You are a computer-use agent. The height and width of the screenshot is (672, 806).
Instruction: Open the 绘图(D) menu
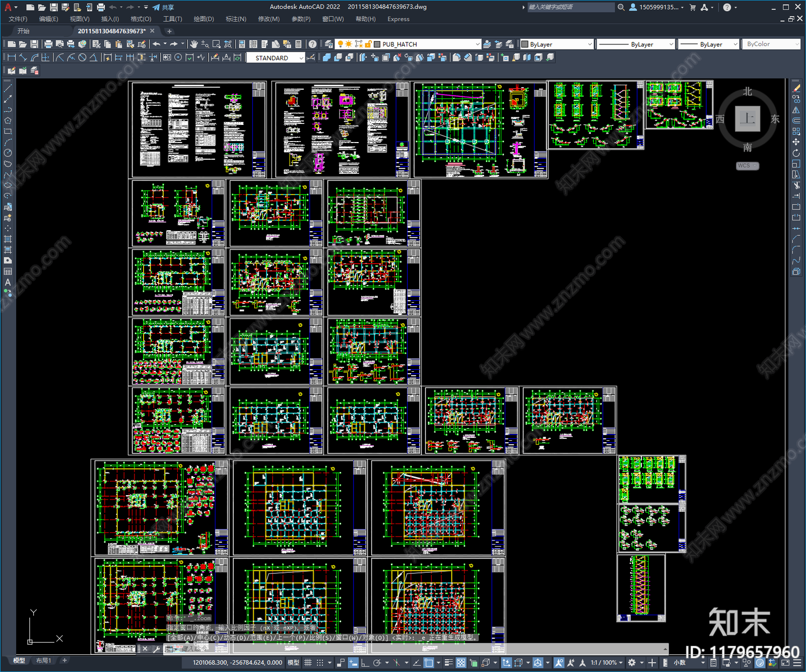pos(204,19)
